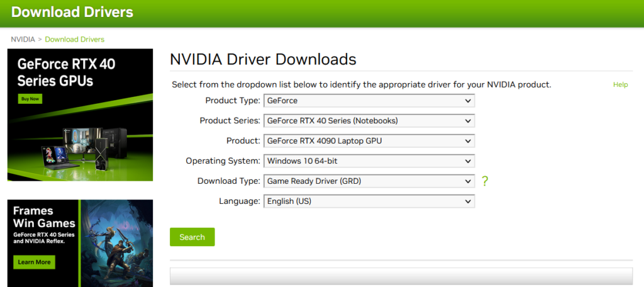Open the Product Series dropdown
This screenshot has width=644, height=287.
tap(369, 121)
